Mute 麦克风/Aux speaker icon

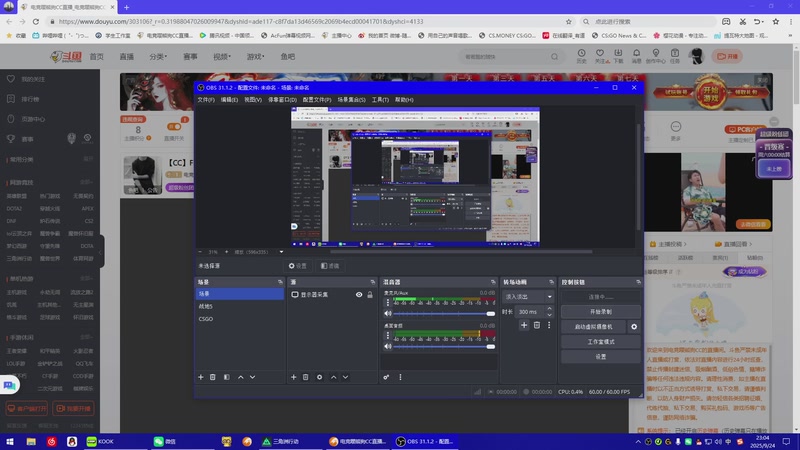coord(388,313)
